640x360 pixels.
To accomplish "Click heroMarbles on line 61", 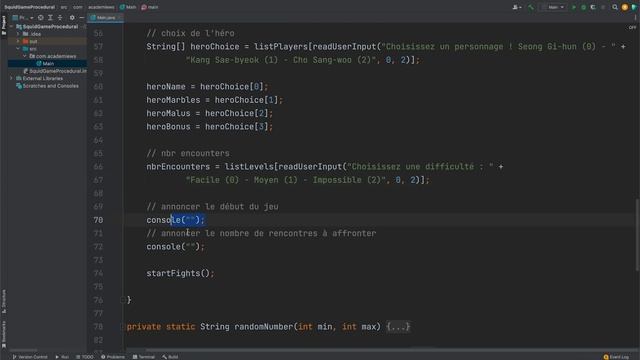I will click(x=173, y=100).
